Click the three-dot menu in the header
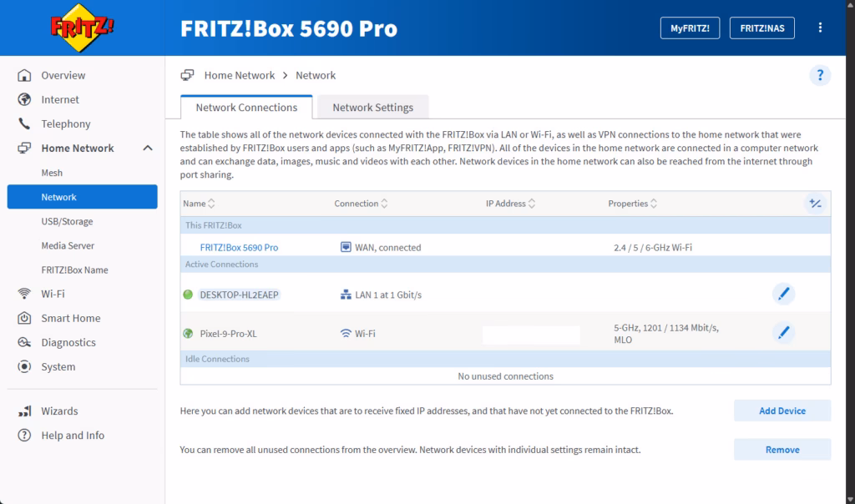The image size is (855, 504). pos(820,28)
